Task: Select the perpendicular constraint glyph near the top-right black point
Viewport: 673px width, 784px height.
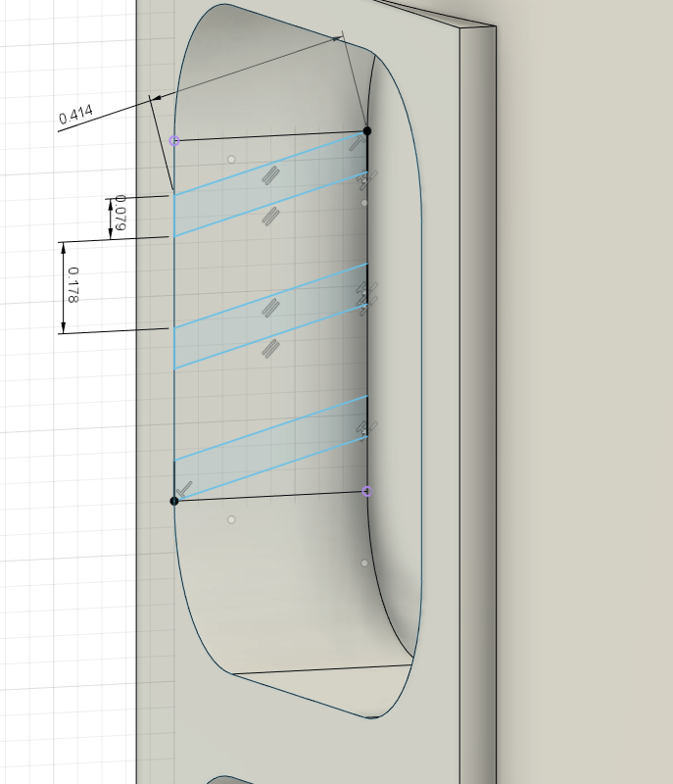Action: [x=357, y=143]
